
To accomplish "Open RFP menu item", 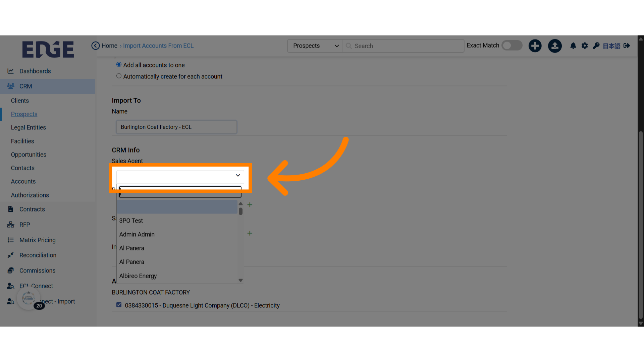I will [x=25, y=225].
